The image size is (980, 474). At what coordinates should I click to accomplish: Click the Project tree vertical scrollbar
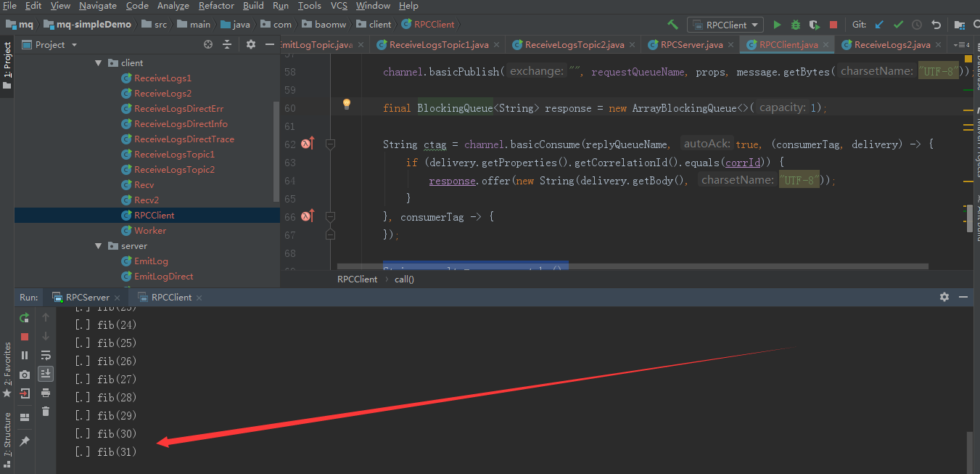(x=276, y=152)
